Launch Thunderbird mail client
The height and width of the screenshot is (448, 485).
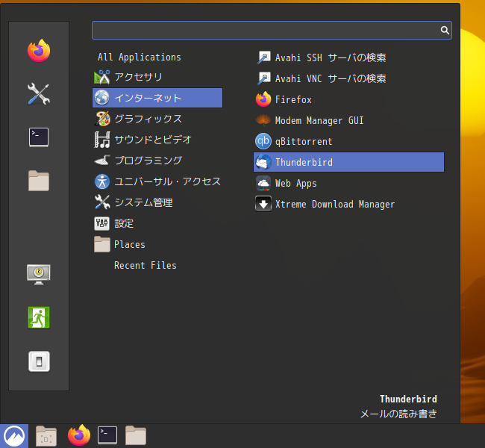pyautogui.click(x=348, y=162)
